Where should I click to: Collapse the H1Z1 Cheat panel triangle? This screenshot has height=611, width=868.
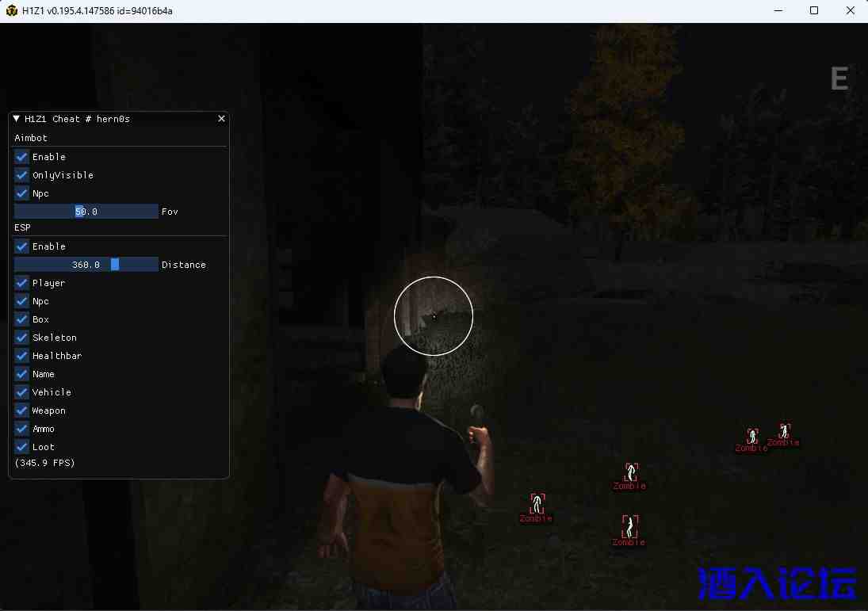[x=17, y=119]
